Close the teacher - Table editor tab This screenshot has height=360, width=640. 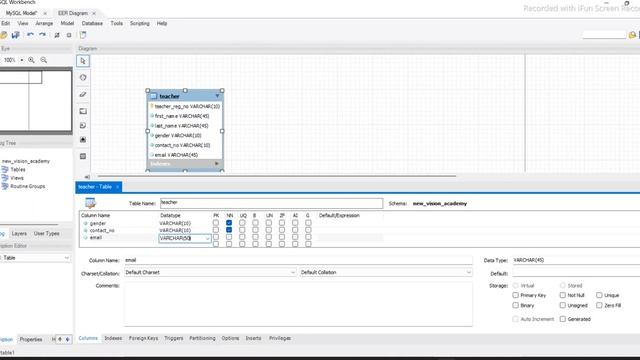tap(117, 187)
